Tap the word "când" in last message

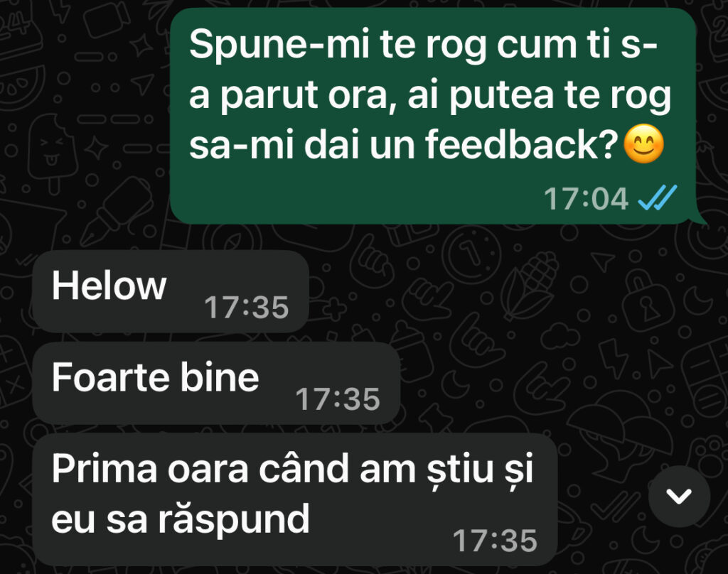[x=304, y=468]
